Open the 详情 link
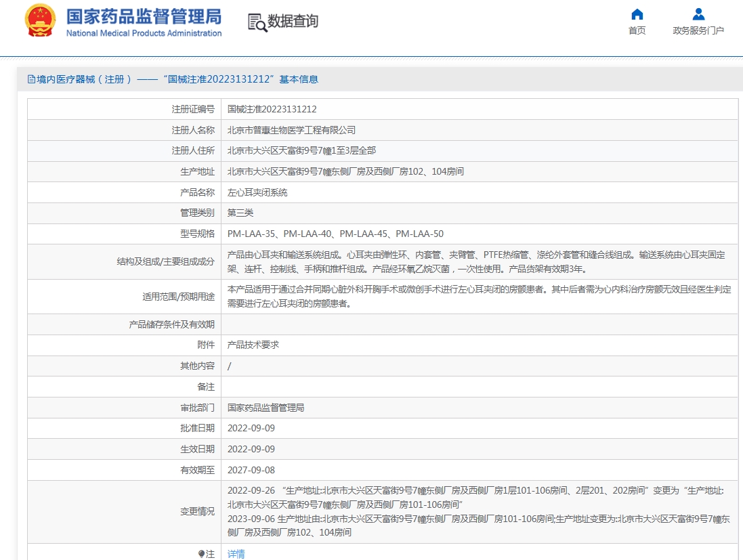 coord(236,554)
